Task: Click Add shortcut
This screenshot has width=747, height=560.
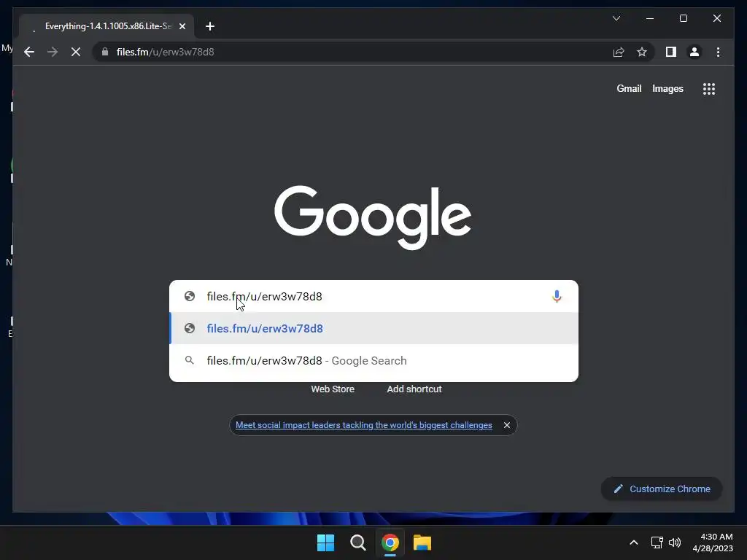Action: 414,389
